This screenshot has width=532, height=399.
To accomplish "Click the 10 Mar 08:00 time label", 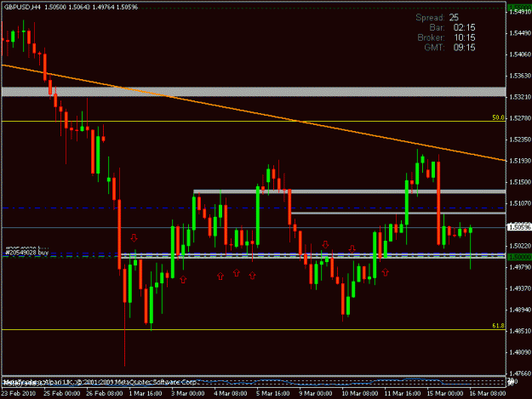I will point(360,393).
